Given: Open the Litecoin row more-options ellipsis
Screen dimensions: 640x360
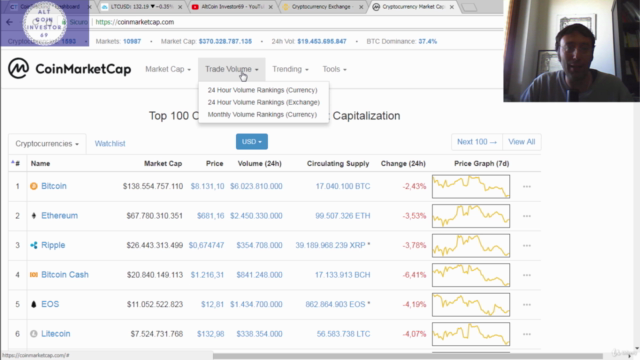Looking at the screenshot, I should click(527, 334).
